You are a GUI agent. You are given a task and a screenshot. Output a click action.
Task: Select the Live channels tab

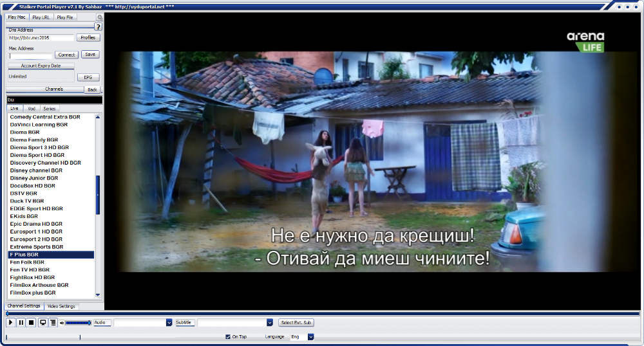tap(14, 109)
